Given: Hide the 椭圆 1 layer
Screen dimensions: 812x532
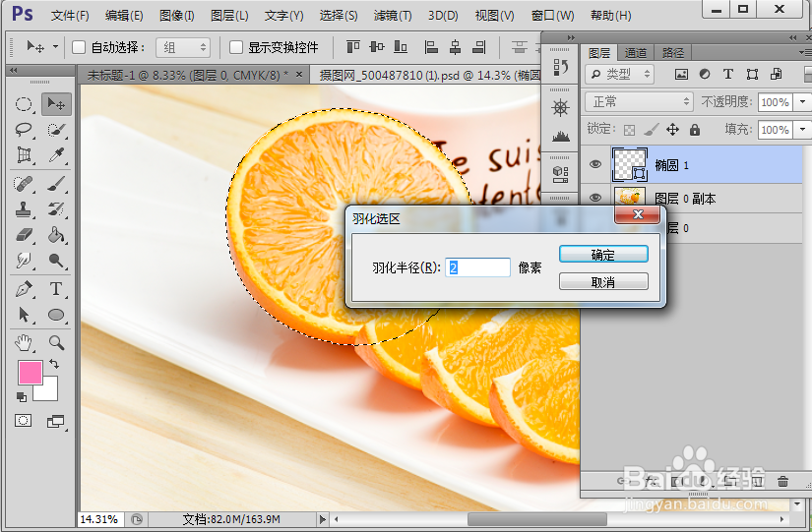Looking at the screenshot, I should pyautogui.click(x=595, y=164).
